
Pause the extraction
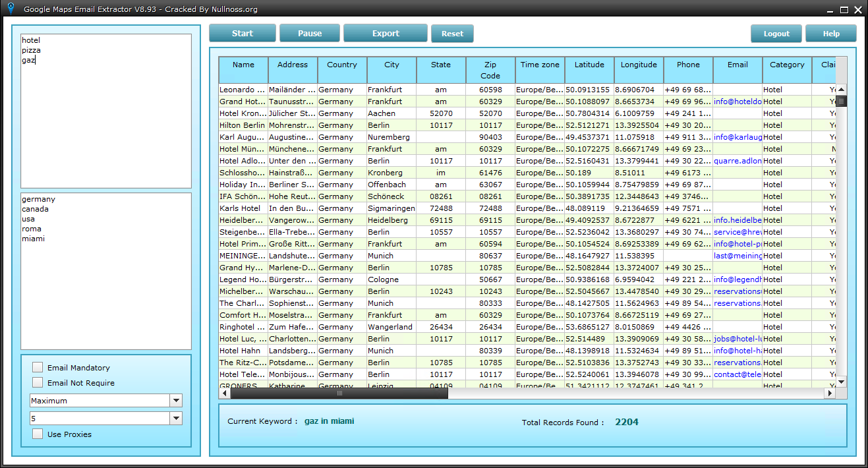(310, 34)
